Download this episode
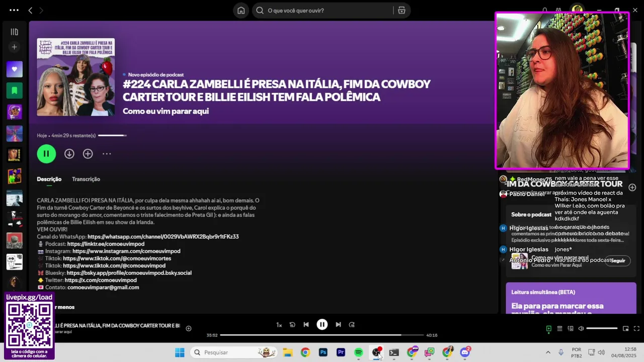This screenshot has width=644, height=362. click(x=69, y=154)
